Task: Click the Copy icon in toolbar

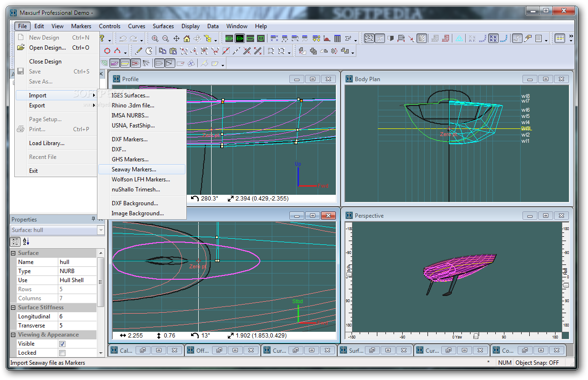Action: 163,51
